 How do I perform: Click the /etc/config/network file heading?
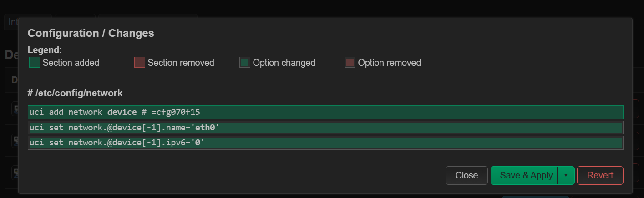point(75,93)
